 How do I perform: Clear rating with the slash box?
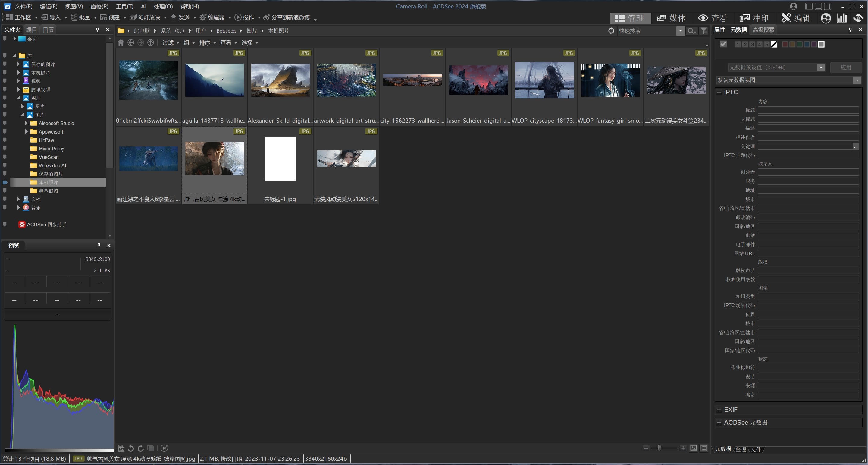pyautogui.click(x=774, y=45)
